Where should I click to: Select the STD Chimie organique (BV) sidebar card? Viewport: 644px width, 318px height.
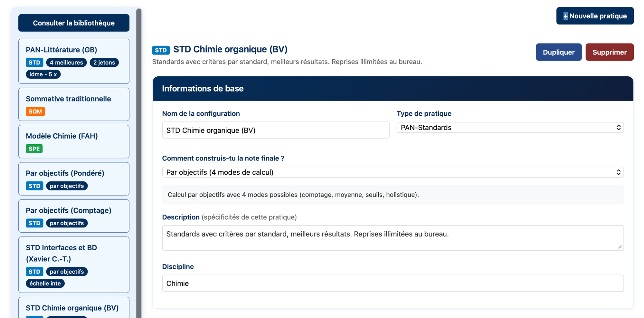point(74,307)
